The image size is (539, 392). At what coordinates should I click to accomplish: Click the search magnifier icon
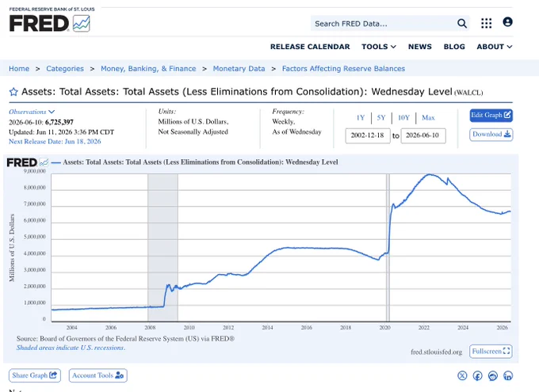tap(461, 24)
